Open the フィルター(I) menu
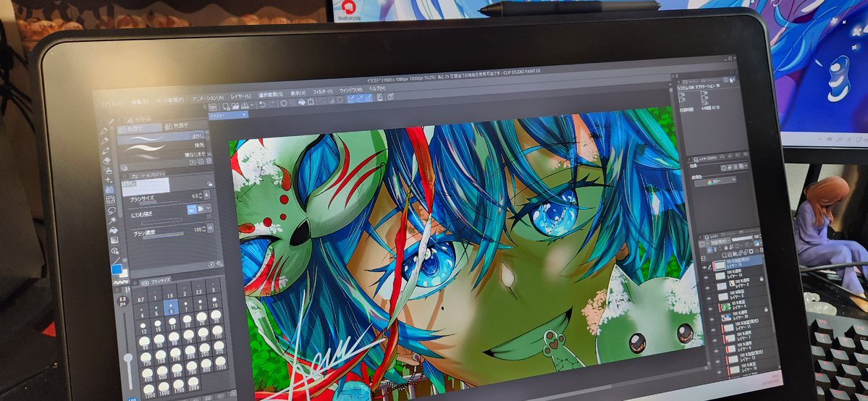 pos(322,92)
